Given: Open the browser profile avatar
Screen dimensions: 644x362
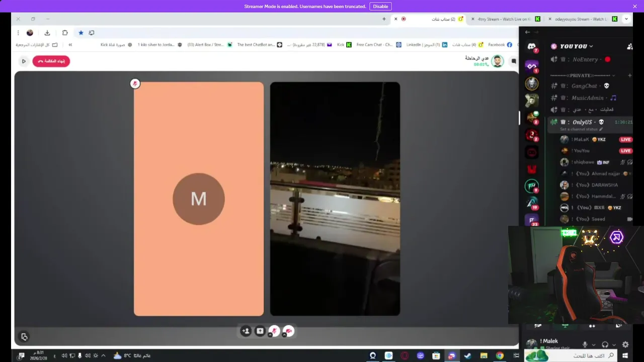Looking at the screenshot, I should (30, 33).
